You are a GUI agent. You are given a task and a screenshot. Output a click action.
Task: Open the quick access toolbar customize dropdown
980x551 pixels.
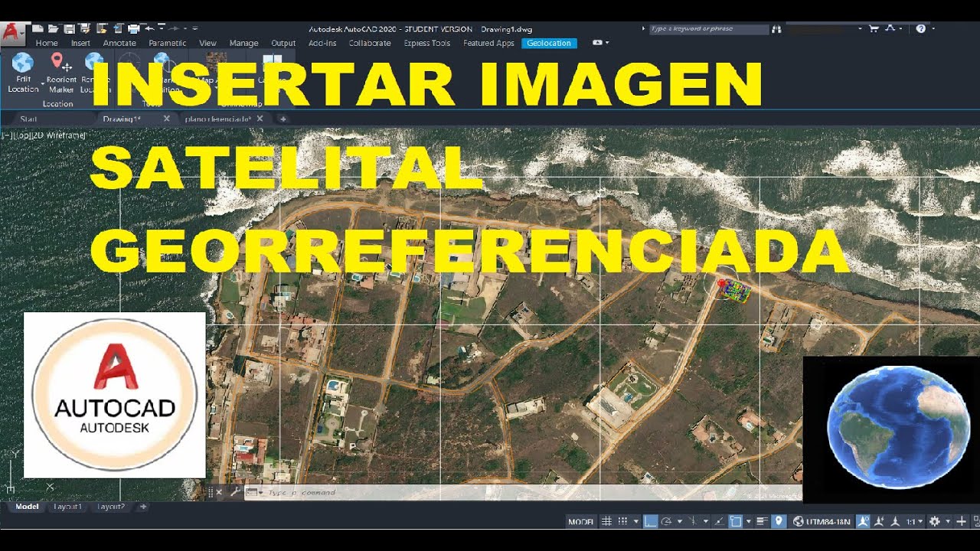pyautogui.click(x=195, y=28)
